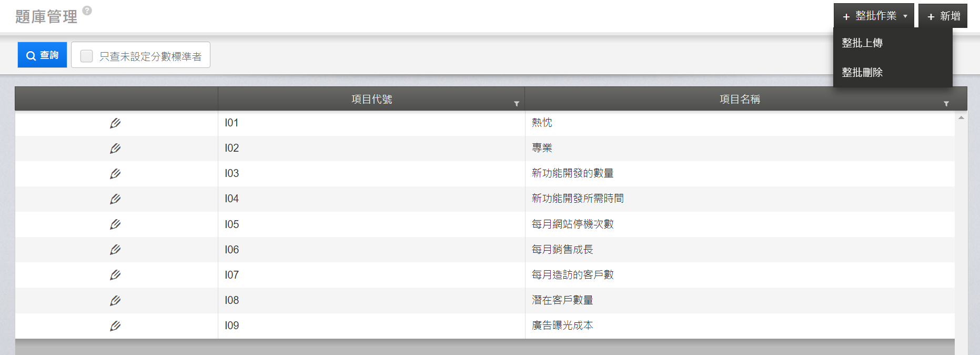The height and width of the screenshot is (355, 980).
Task: Click the scrollbar up arrow
Action: [x=961, y=117]
